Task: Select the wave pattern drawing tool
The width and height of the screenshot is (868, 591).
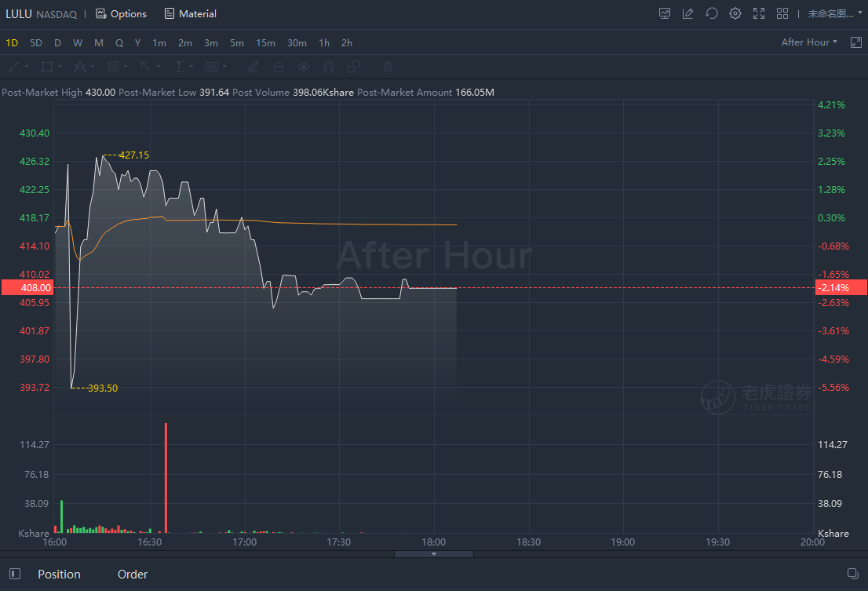Action: click(x=80, y=67)
